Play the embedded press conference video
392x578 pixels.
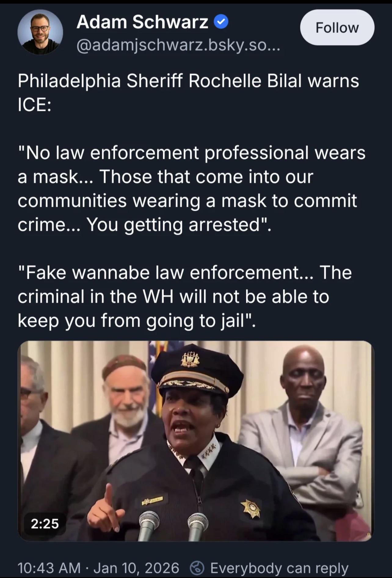tap(196, 441)
